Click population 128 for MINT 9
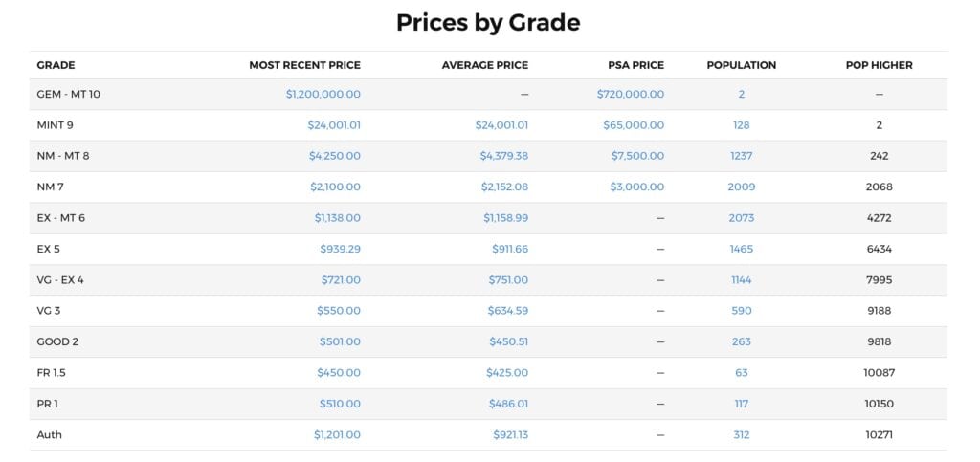The width and height of the screenshot is (980, 462). pos(741,125)
